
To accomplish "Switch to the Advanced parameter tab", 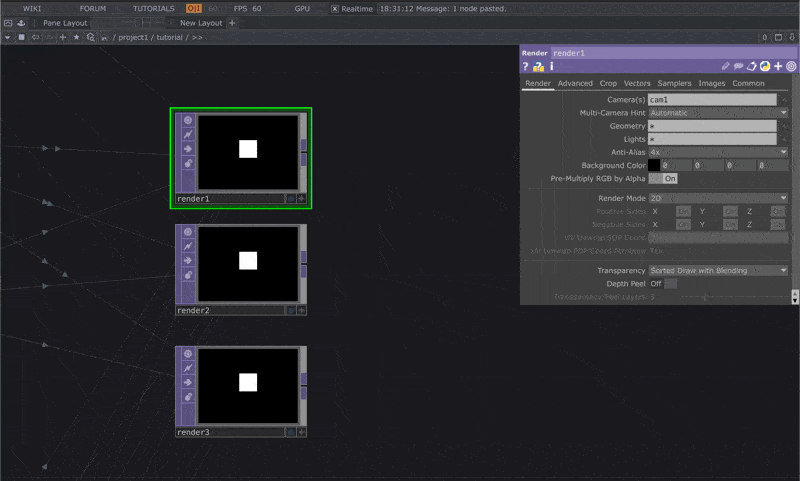I will click(x=575, y=83).
